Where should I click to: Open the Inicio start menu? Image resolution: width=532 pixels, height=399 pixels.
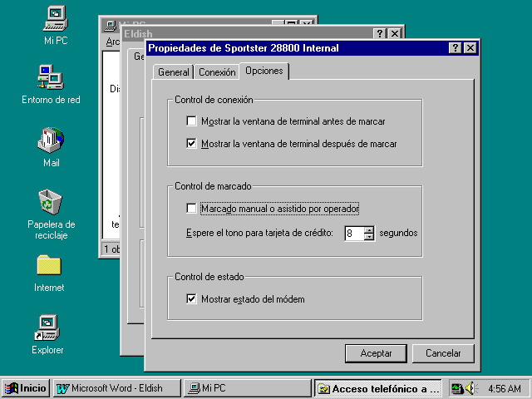(26, 388)
